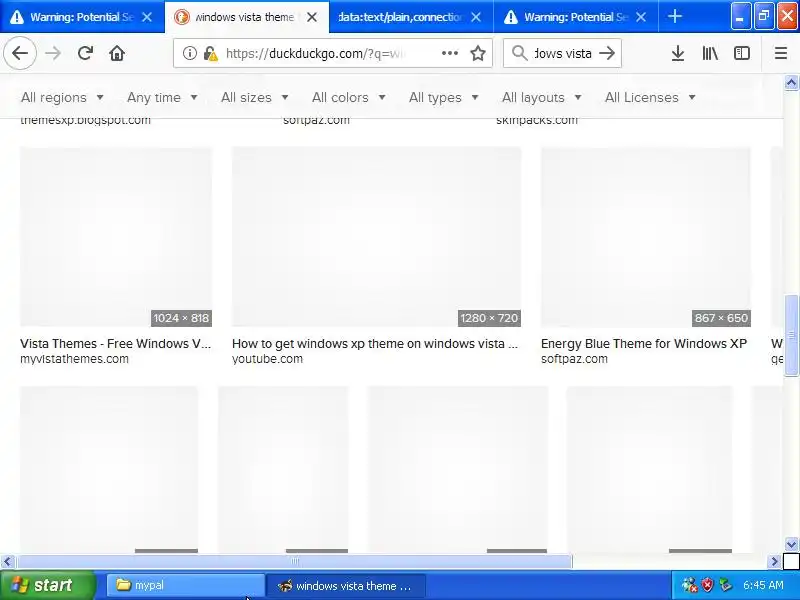Open the library icon
Image resolution: width=800 pixels, height=600 pixels.
710,53
